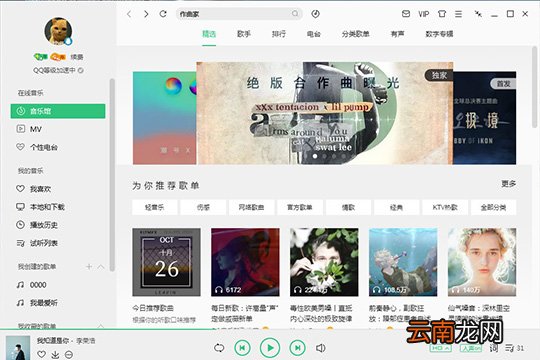This screenshot has height=360, width=540.
Task: Open the 6172 plays playlist cover
Action: pos(245,262)
